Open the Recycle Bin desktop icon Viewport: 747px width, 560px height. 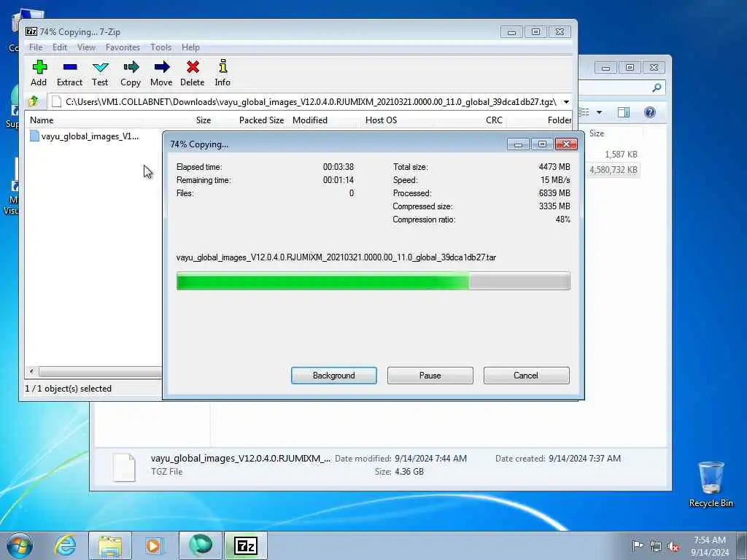pyautogui.click(x=711, y=484)
